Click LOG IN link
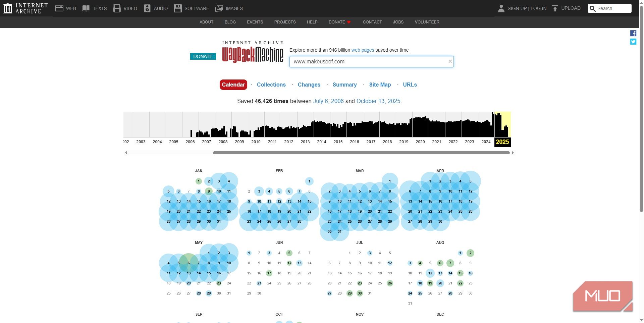 pos(538,8)
